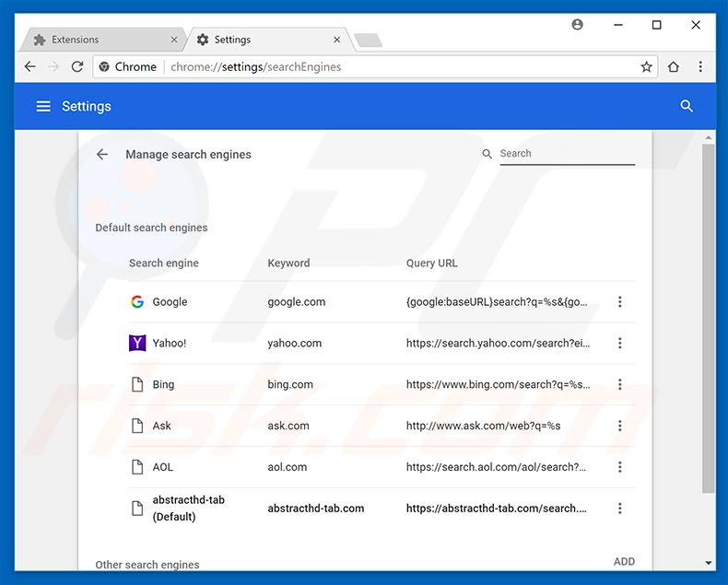The image size is (728, 585).
Task: Click the www.ask.com query URL
Action: pyautogui.click(x=483, y=426)
